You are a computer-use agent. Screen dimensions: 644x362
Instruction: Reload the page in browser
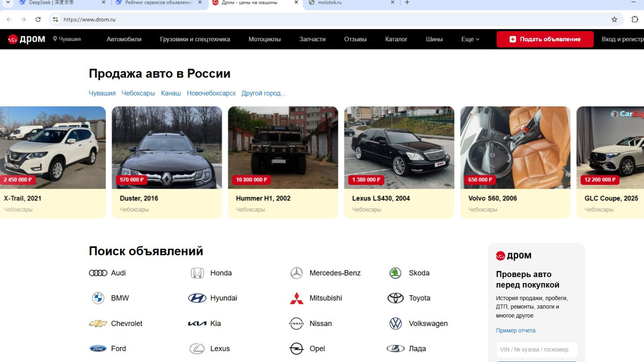point(38,19)
